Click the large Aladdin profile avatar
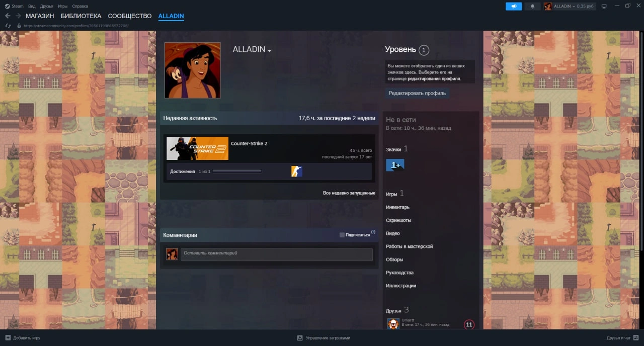 coord(192,70)
